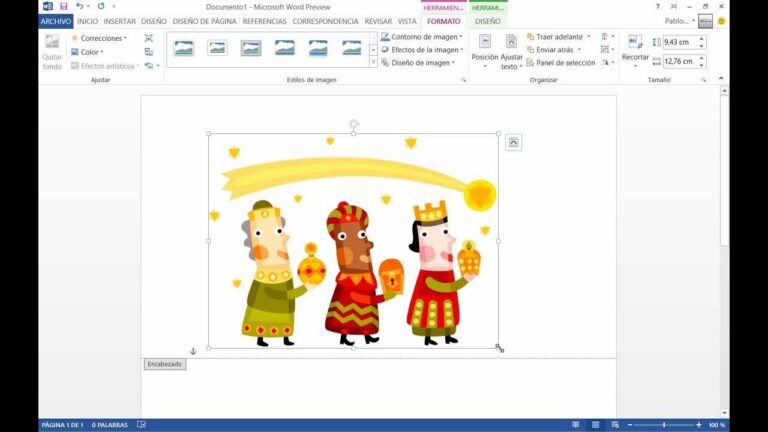Click the ARCHIVO file button
This screenshot has width=768, height=432.
(x=56, y=20)
